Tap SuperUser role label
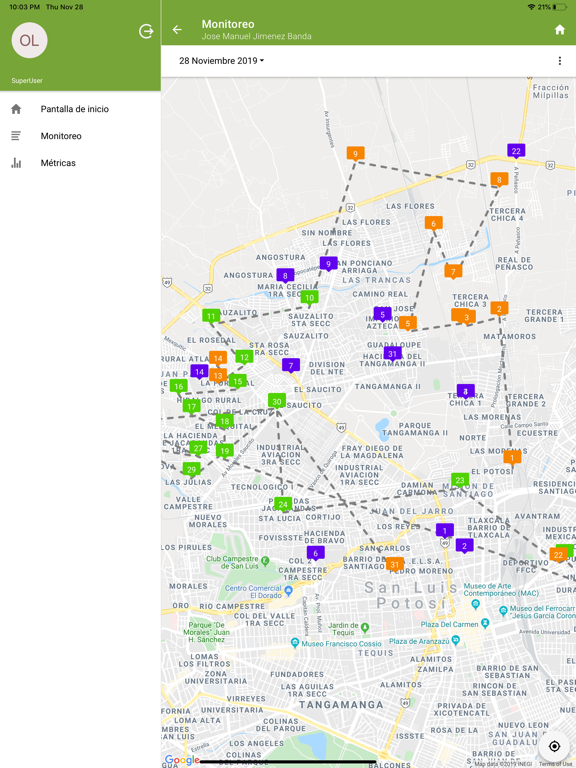The height and width of the screenshot is (768, 576). [x=27, y=81]
